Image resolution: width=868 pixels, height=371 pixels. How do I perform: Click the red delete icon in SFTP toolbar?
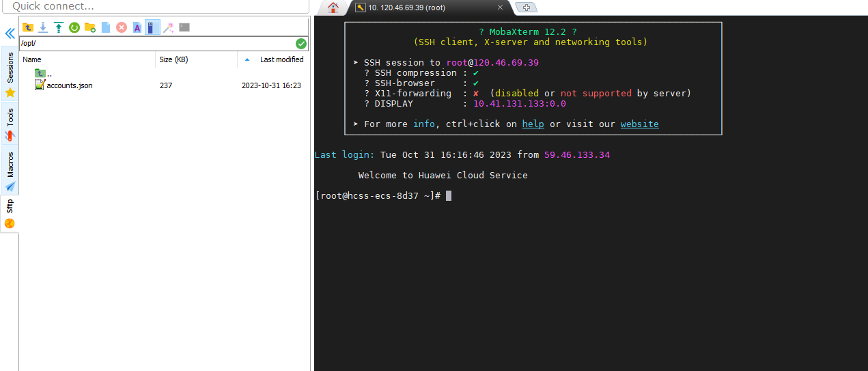pyautogui.click(x=122, y=27)
